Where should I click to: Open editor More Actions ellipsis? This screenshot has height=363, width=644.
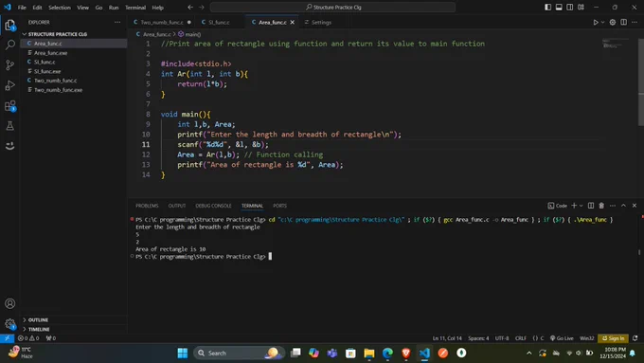(x=635, y=22)
